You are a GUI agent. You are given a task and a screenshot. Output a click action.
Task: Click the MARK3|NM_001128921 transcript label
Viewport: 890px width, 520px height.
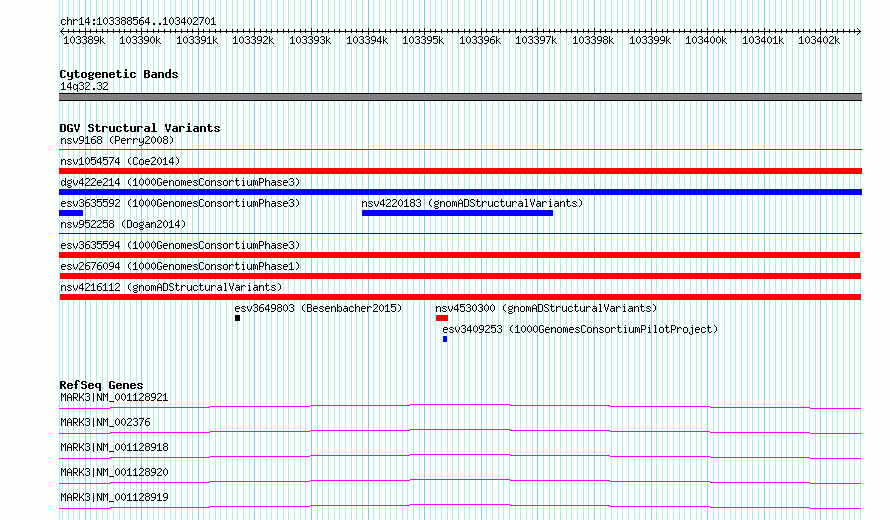[x=114, y=397]
